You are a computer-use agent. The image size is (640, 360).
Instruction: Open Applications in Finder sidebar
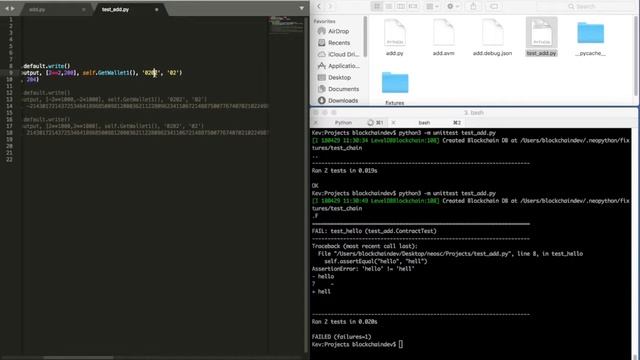339,66
